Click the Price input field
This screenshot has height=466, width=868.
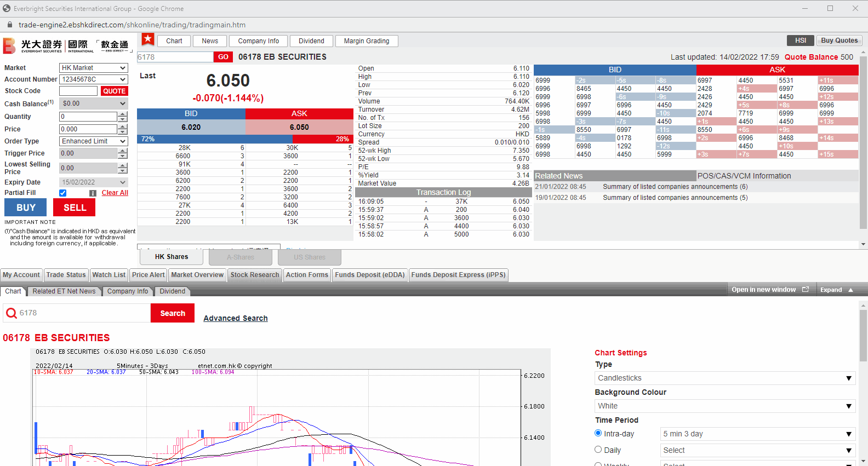point(88,129)
